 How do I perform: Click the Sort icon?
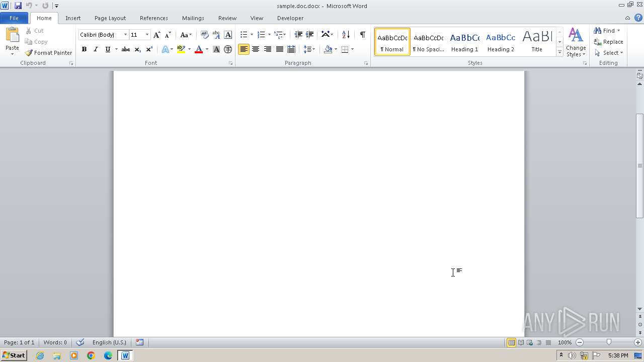coord(346,35)
